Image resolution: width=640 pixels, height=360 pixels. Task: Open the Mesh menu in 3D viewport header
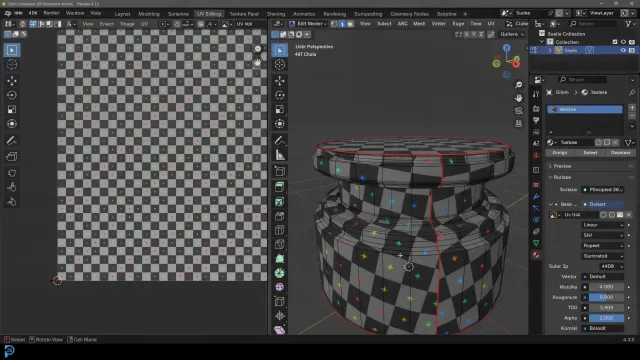(x=419, y=24)
